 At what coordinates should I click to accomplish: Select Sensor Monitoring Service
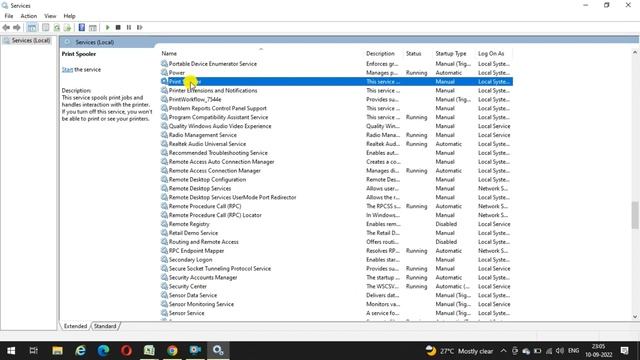click(x=201, y=304)
